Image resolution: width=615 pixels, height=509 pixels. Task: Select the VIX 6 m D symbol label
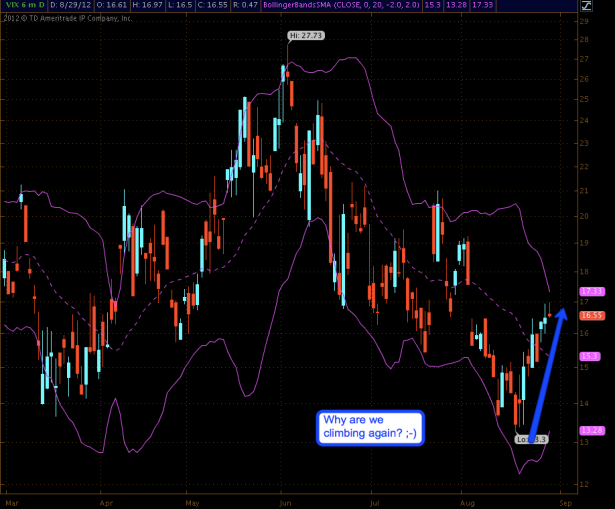(22, 6)
